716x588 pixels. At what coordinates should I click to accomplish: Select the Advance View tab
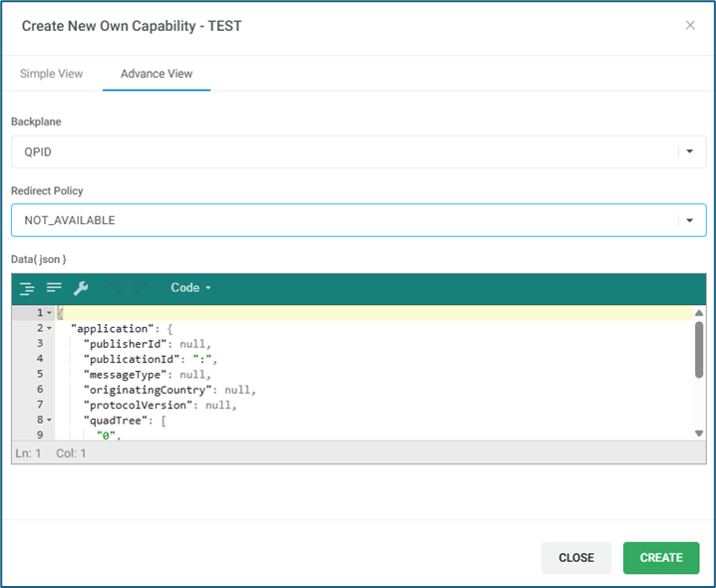157,74
